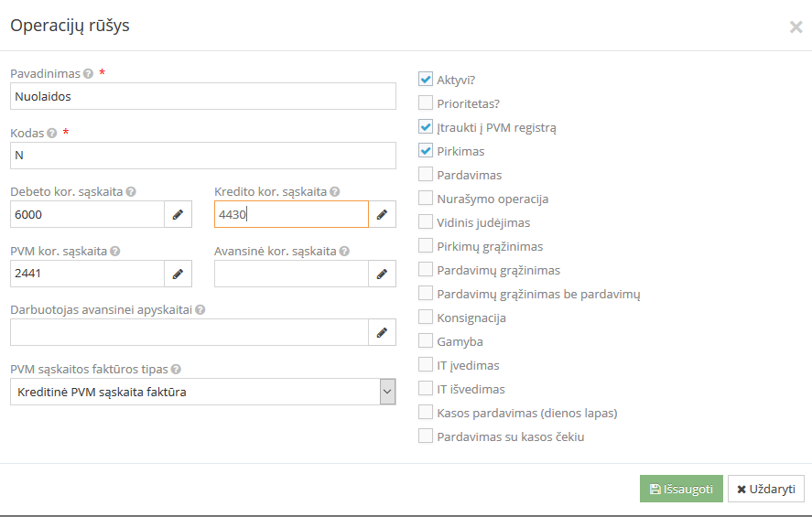
Task: Open the PVM sąskaitos faktūros tipas dropdown
Action: [203, 393]
